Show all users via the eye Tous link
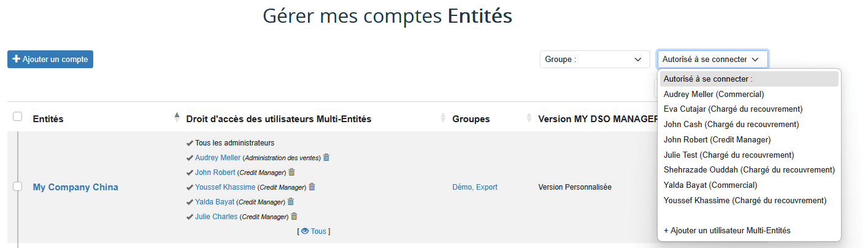 (x=313, y=231)
